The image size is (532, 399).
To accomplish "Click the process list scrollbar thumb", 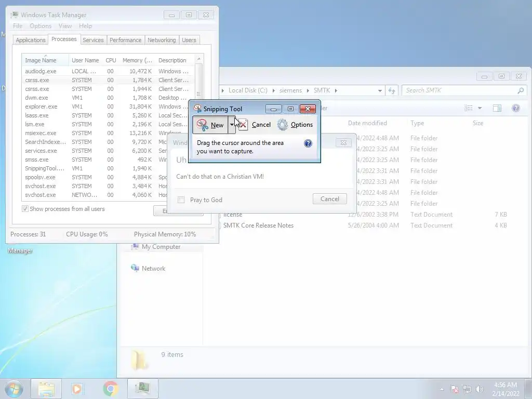I will point(199,82).
